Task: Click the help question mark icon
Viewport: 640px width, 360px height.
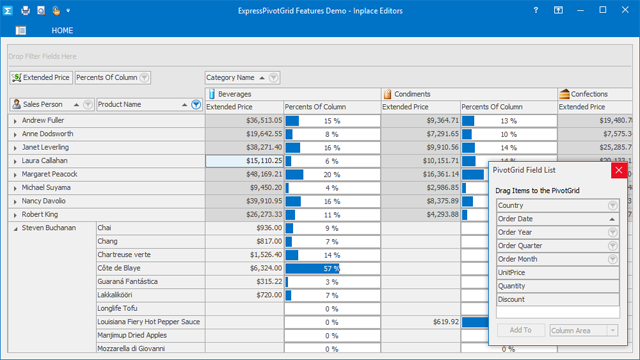Action: [x=536, y=10]
